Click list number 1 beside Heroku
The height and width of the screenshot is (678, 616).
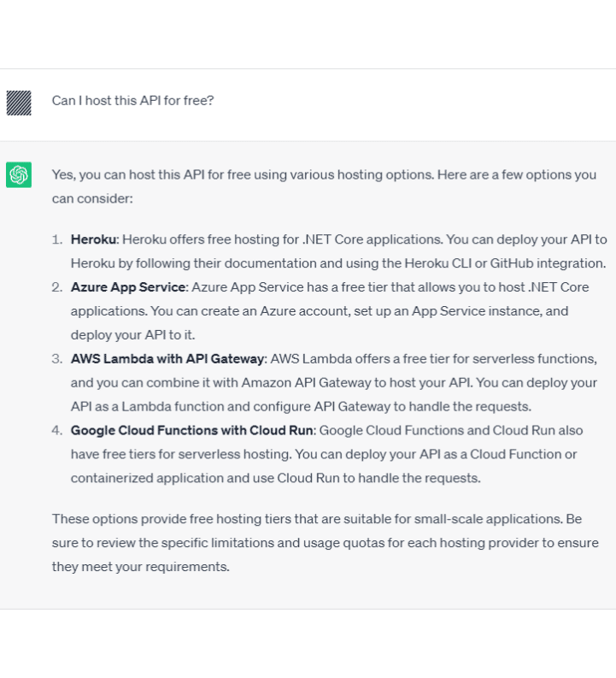[x=57, y=239]
